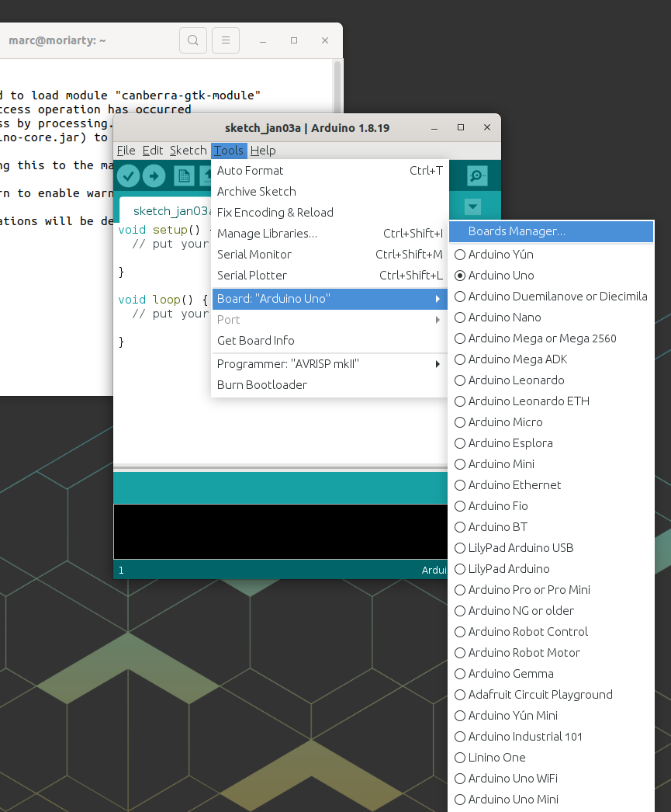The width and height of the screenshot is (671, 812).
Task: Choose the LilyPad Arduino USB board
Action: click(x=551, y=548)
